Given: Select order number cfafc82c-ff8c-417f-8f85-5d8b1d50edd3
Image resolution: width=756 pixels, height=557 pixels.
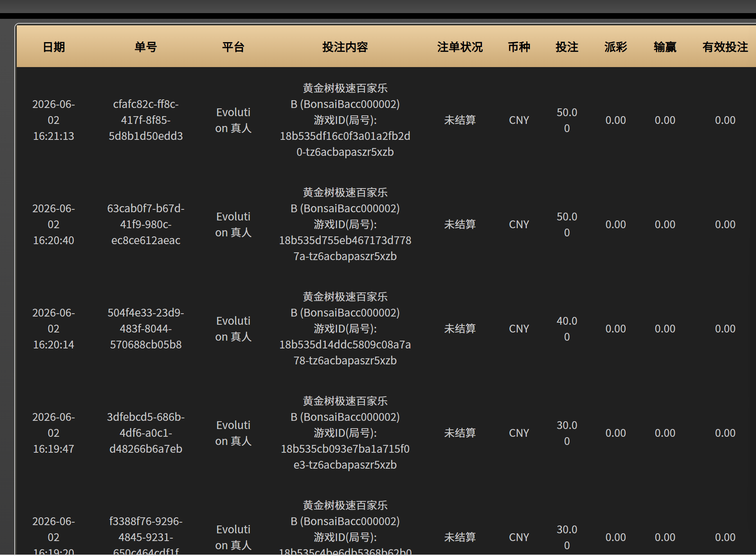Looking at the screenshot, I should (x=146, y=120).
